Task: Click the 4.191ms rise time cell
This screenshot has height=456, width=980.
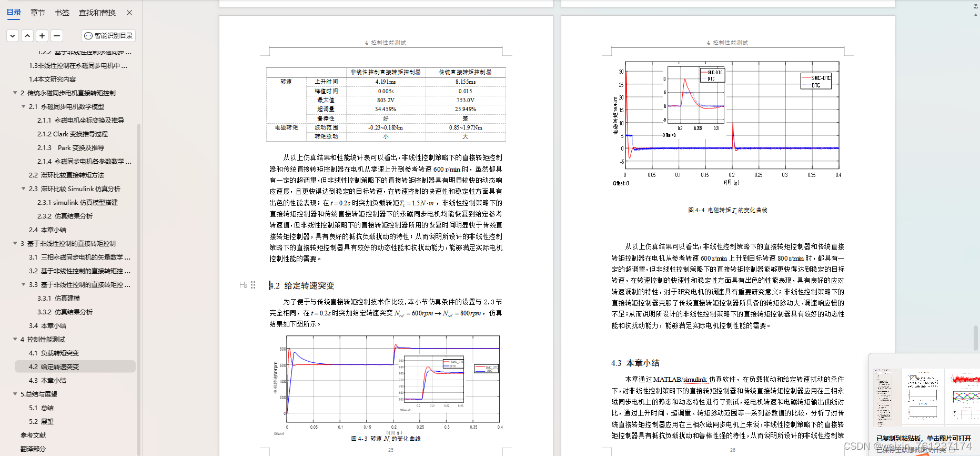Action: (386, 82)
